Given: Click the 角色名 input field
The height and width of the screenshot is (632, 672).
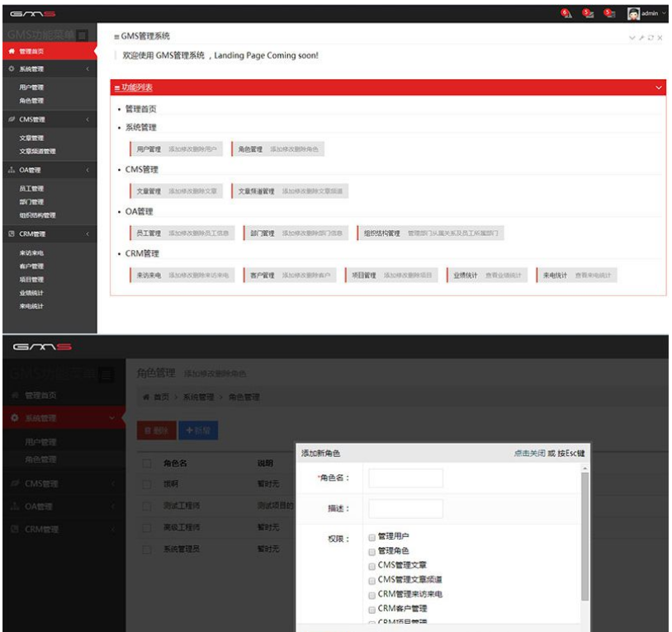Looking at the screenshot, I should point(405,479).
